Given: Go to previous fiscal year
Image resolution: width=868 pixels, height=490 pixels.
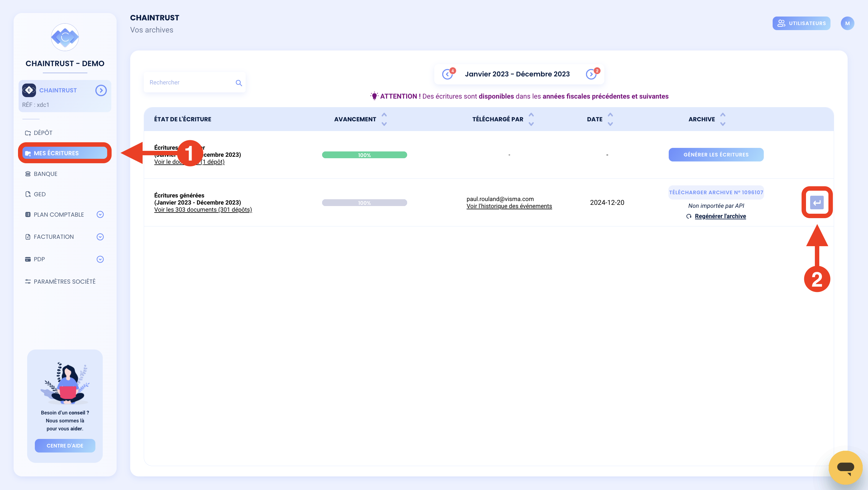Looking at the screenshot, I should (x=448, y=74).
